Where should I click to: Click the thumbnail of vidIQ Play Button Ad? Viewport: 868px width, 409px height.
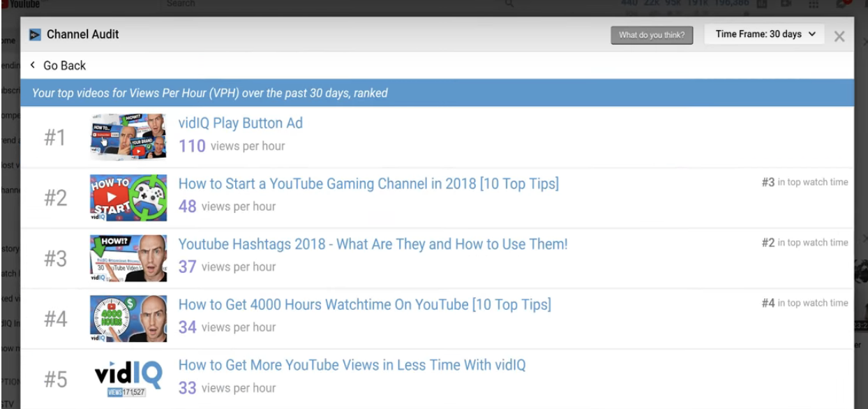click(128, 137)
